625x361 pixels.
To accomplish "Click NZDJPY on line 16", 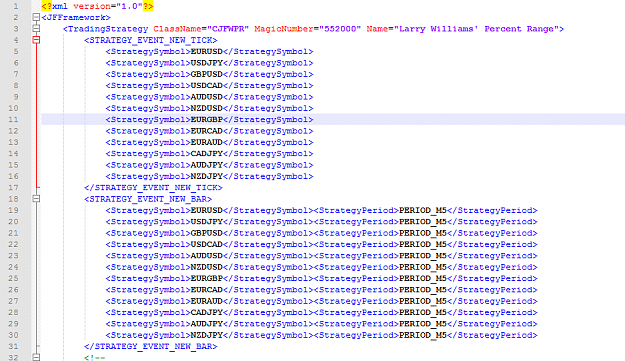I will click(x=206, y=176).
